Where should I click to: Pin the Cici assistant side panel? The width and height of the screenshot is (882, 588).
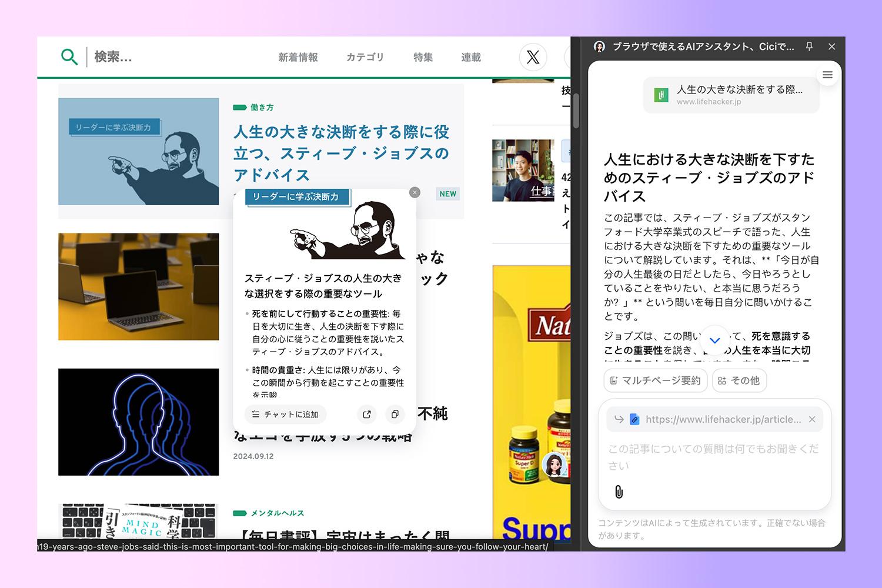coord(809,46)
